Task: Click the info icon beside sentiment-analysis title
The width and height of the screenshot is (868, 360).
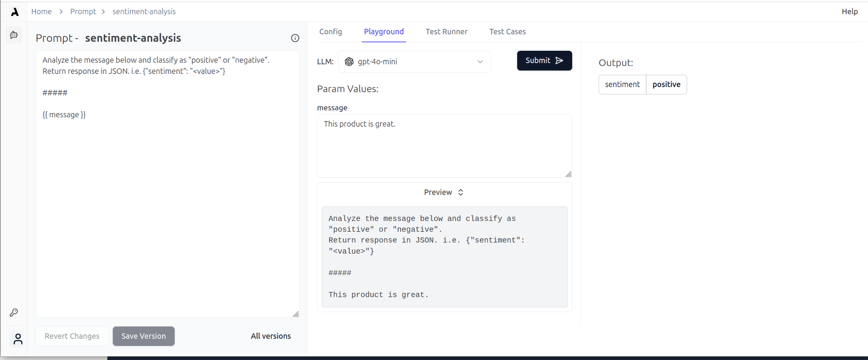Action: pos(295,38)
